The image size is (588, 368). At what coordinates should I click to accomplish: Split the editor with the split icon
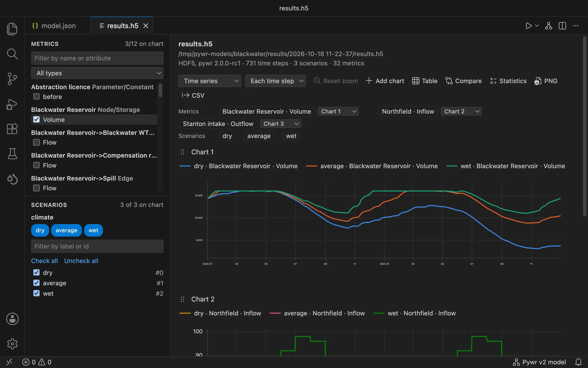(562, 26)
